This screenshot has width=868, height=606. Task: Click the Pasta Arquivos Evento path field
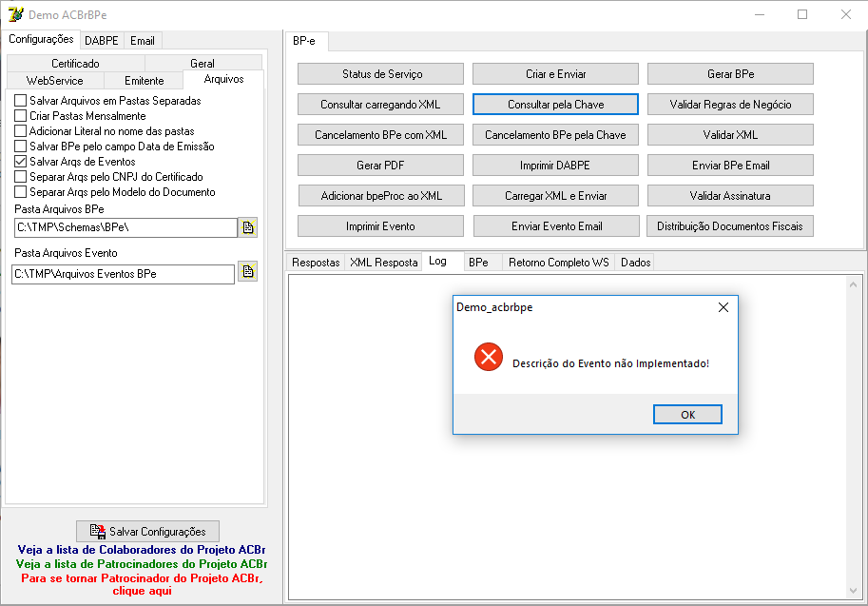click(123, 274)
